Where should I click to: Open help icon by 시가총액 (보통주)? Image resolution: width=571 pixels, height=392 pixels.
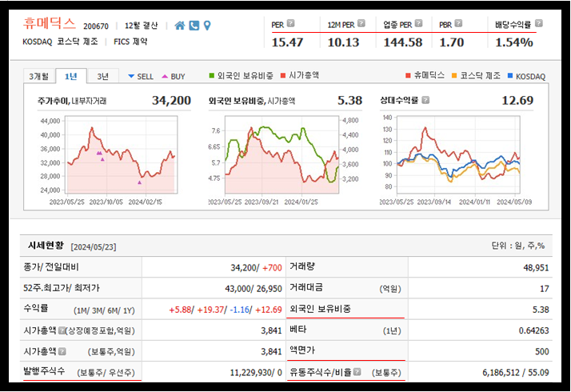coord(62,351)
